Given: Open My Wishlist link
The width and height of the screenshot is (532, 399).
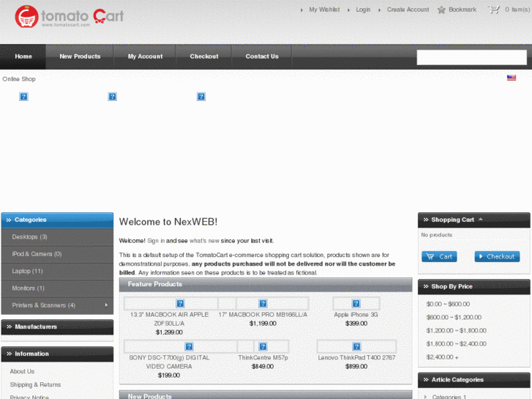Looking at the screenshot, I should [x=324, y=10].
